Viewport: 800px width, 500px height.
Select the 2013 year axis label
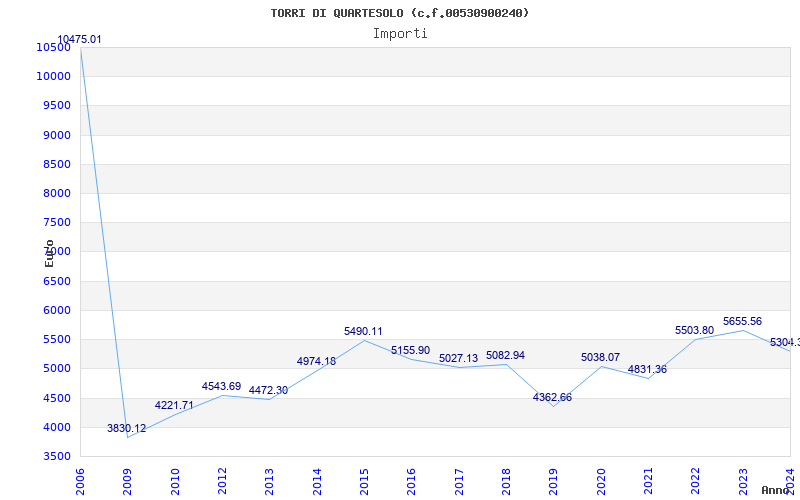click(x=269, y=482)
